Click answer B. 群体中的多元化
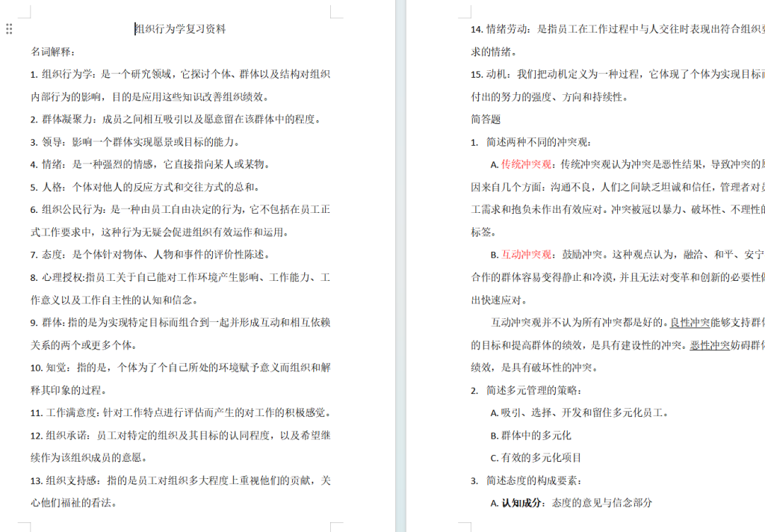765x532 pixels. point(531,436)
